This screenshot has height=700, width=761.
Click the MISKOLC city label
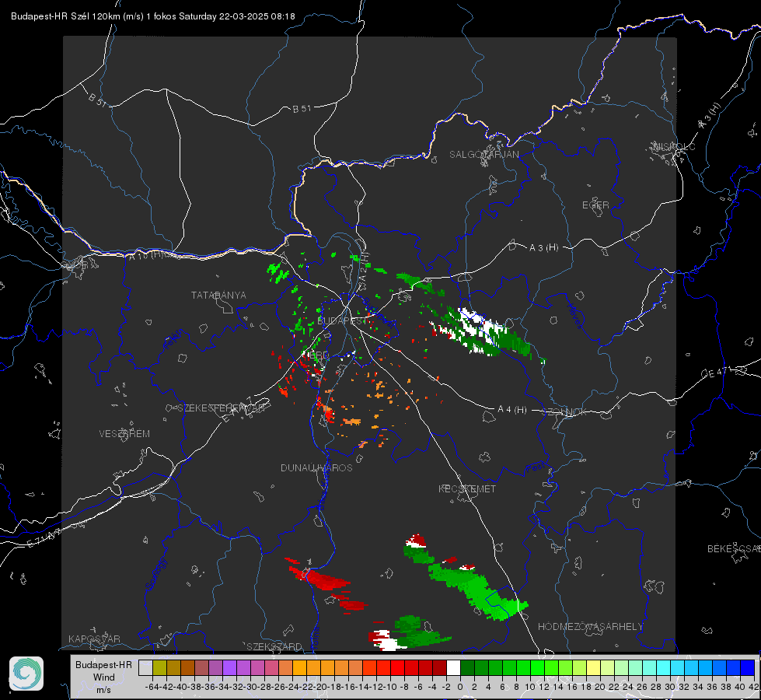click(x=674, y=146)
